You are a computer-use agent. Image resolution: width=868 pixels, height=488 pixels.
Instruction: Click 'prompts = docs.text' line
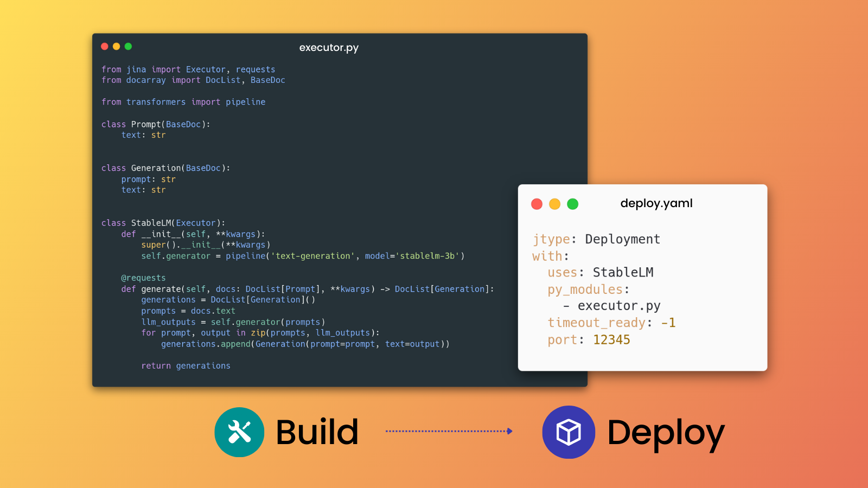tap(188, 311)
